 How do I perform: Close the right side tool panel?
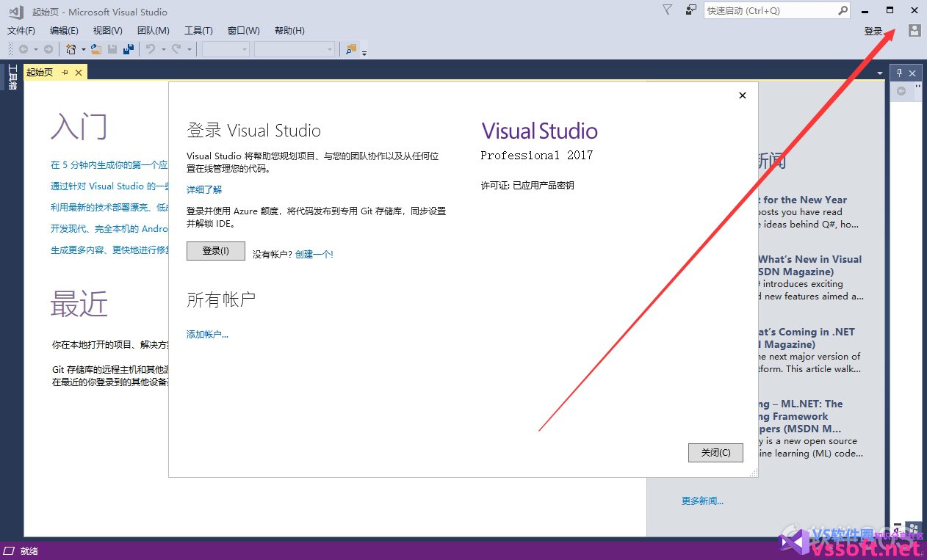click(912, 73)
